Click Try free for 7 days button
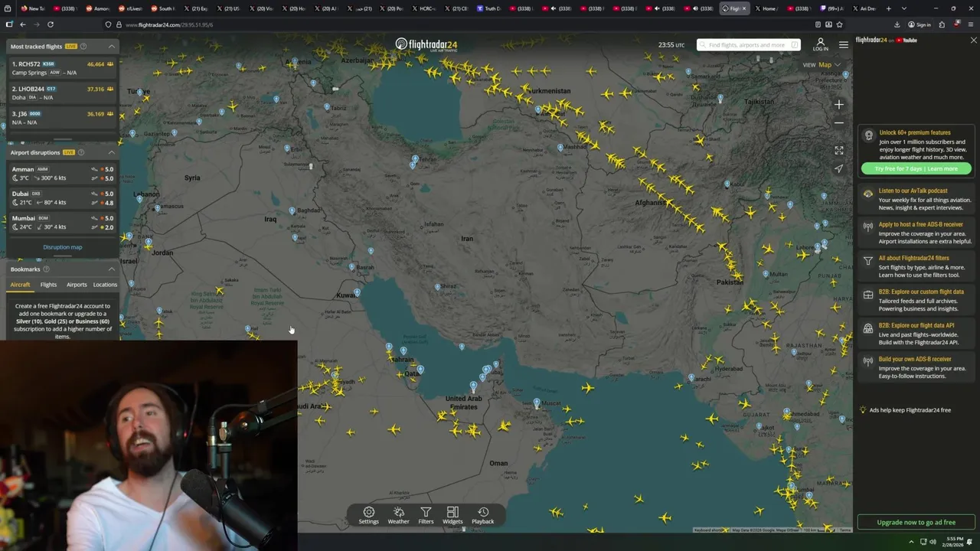Image resolution: width=980 pixels, height=551 pixels. (x=916, y=168)
